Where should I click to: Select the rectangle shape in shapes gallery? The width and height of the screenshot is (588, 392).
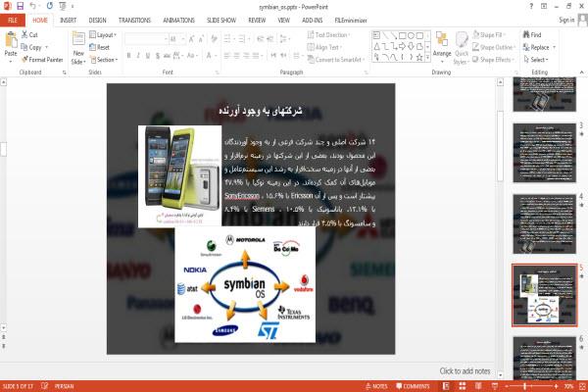click(x=403, y=35)
